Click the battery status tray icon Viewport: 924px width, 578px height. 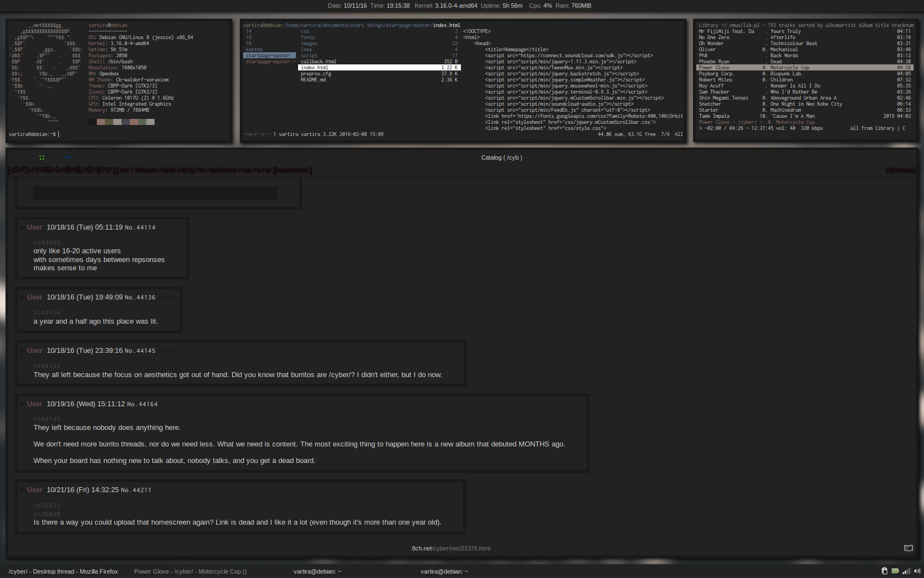[895, 571]
